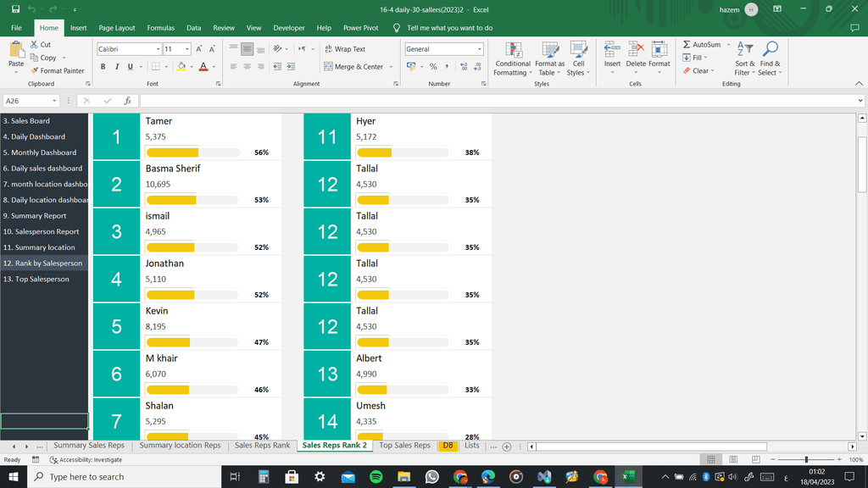Click the Format Painter brush
The width and height of the screenshot is (868, 488).
coord(34,71)
